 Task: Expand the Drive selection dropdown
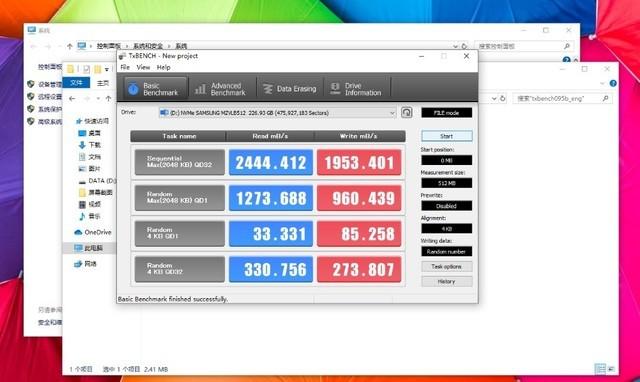click(277, 113)
